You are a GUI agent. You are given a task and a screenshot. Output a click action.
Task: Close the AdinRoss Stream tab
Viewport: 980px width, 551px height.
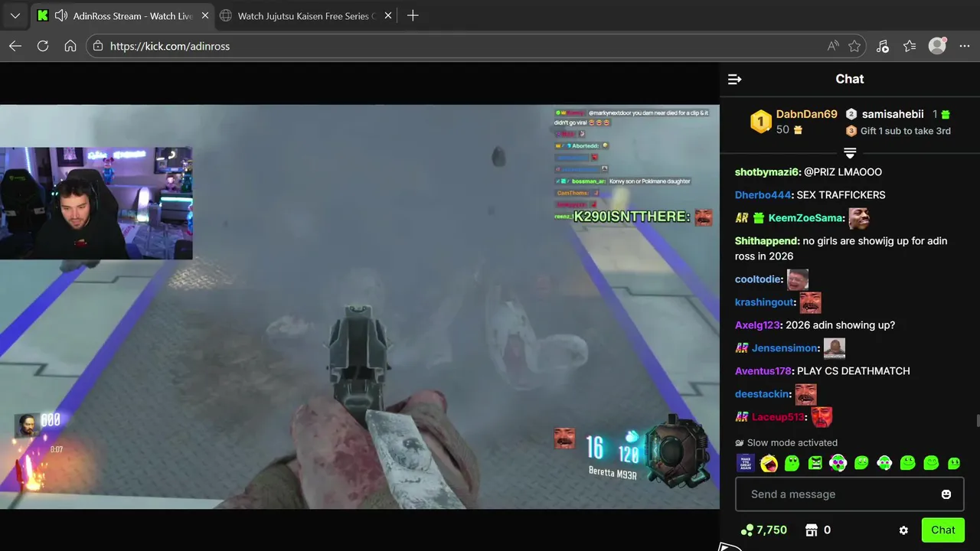pos(204,15)
